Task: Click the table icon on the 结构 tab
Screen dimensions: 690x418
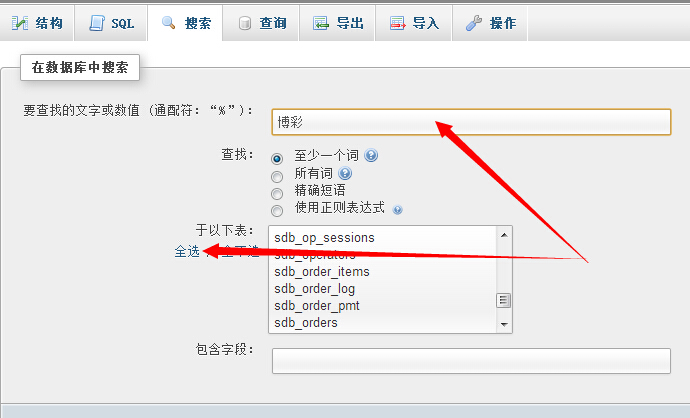Action: click(19, 22)
